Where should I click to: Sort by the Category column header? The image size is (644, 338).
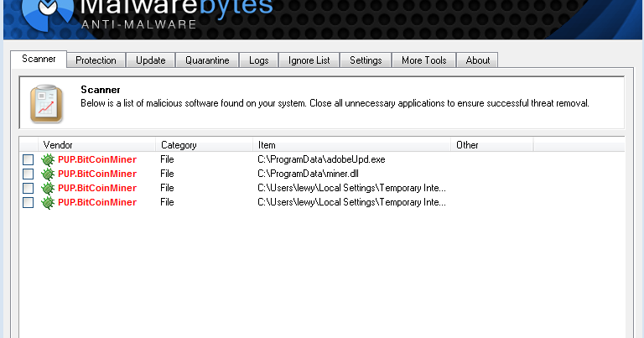pyautogui.click(x=204, y=145)
